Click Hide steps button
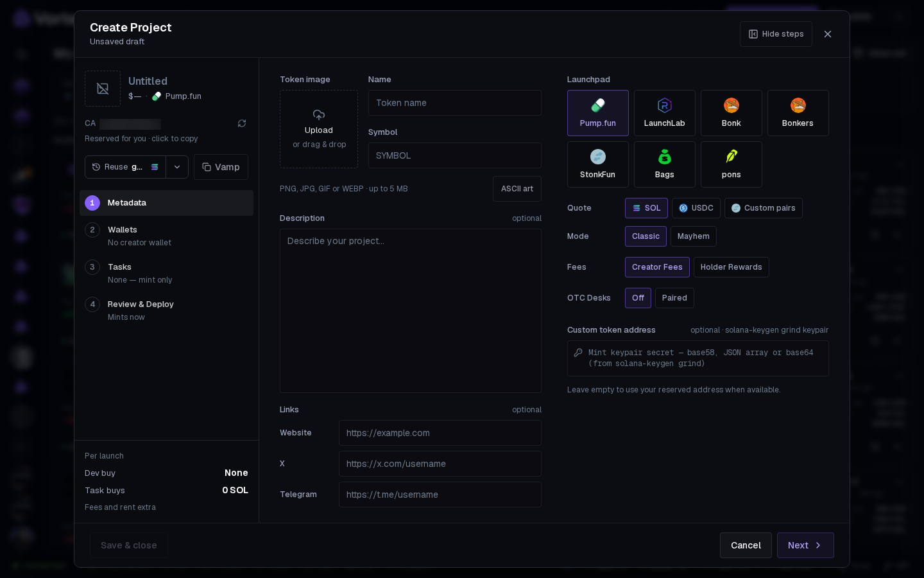Screen dimensions: 924x578 776,34
